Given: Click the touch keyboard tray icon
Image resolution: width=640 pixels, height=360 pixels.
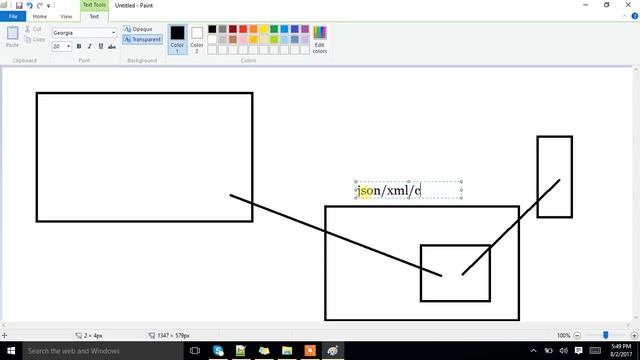Looking at the screenshot, I should click(595, 351).
